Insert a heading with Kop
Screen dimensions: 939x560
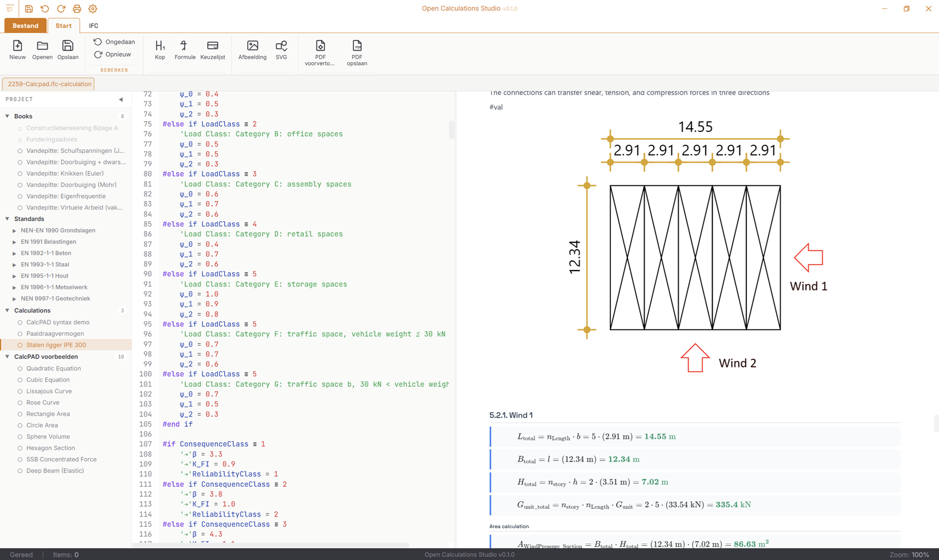coord(160,50)
